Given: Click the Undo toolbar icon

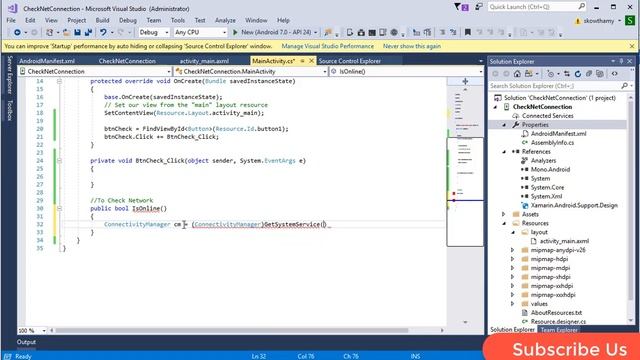Looking at the screenshot, I should coord(103,32).
